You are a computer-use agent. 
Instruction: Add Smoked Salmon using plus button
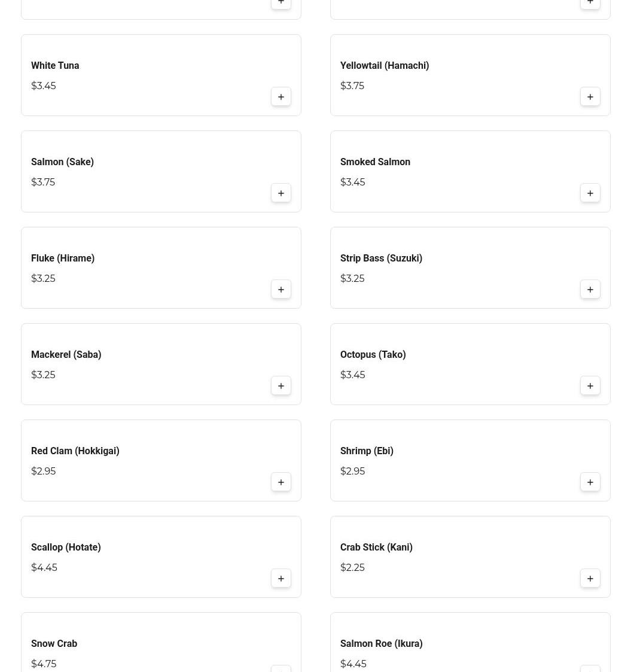click(x=590, y=193)
